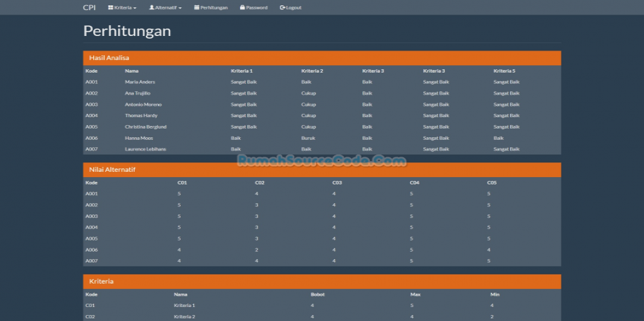
Task: Open the Password menu item
Action: coord(257,8)
